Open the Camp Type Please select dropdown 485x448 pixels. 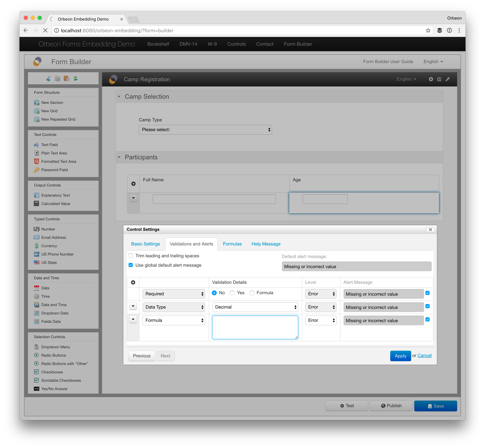[205, 130]
